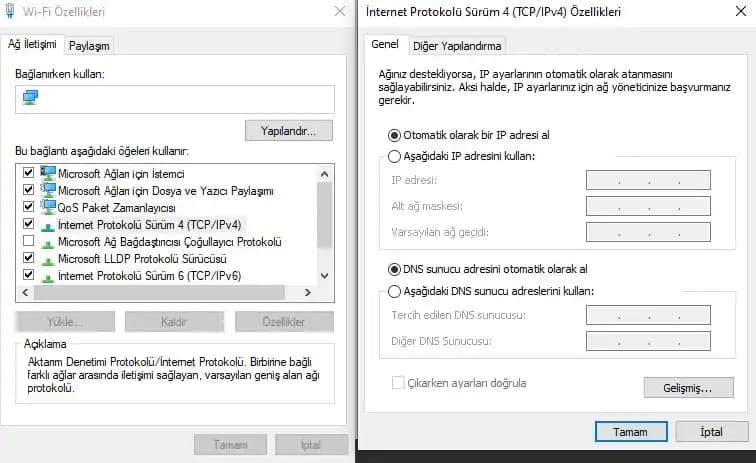Confirm IPv4 settings with Tamam button
Screen dimensions: 756x463
point(629,431)
